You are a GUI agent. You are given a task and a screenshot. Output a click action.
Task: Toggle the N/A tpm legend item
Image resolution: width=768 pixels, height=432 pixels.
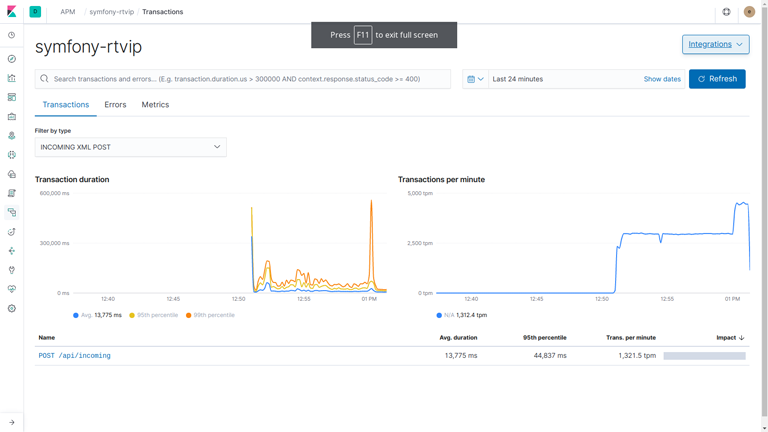461,315
